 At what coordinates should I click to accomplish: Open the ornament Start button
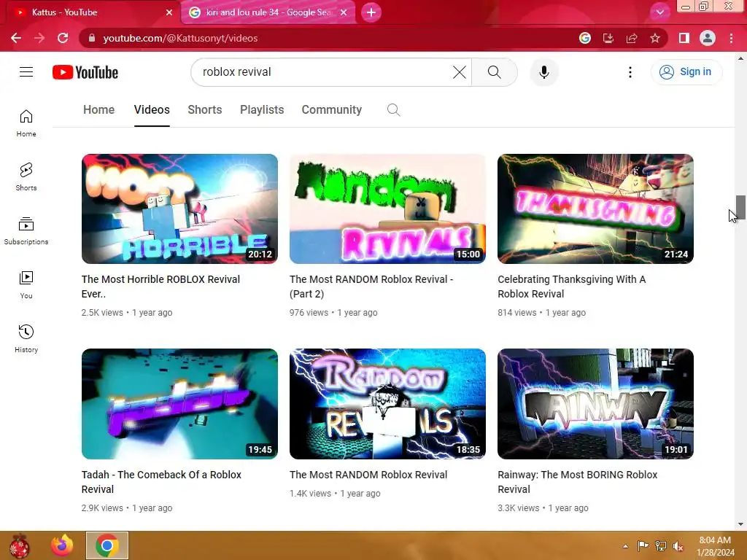click(20, 545)
